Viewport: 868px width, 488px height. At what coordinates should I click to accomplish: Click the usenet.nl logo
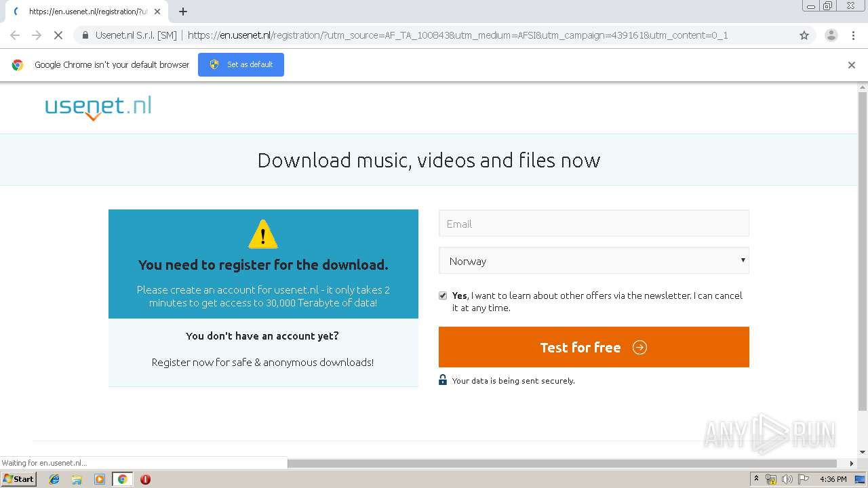98,108
